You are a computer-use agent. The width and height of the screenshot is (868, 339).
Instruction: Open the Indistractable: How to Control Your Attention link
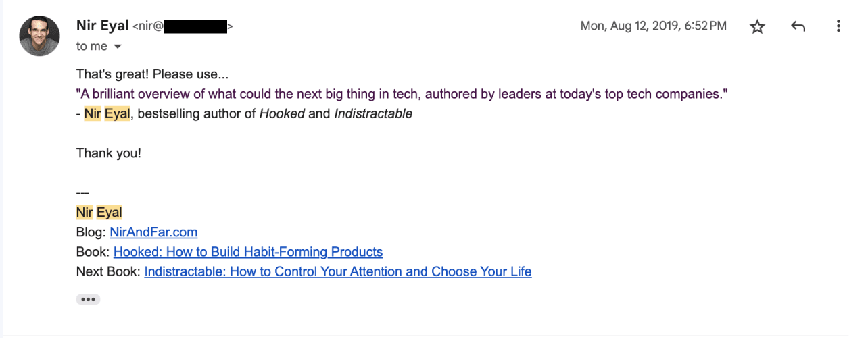[338, 271]
